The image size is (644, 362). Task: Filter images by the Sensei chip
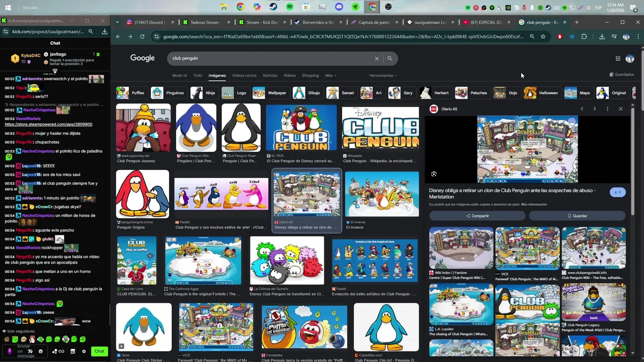[341, 93]
